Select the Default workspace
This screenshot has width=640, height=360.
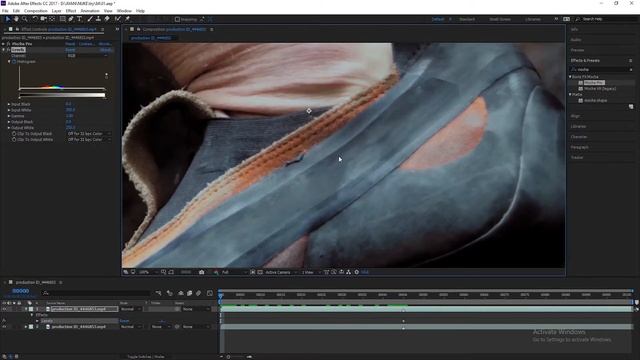438,19
